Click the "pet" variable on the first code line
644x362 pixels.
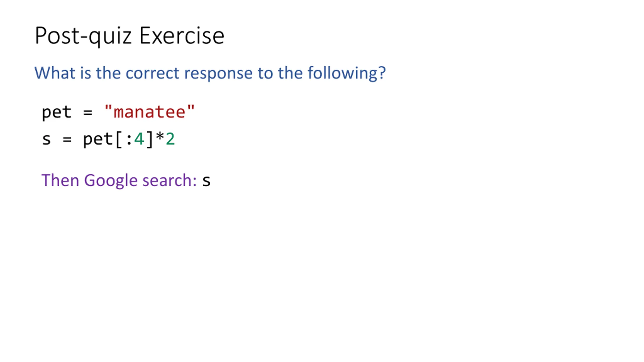tap(57, 112)
